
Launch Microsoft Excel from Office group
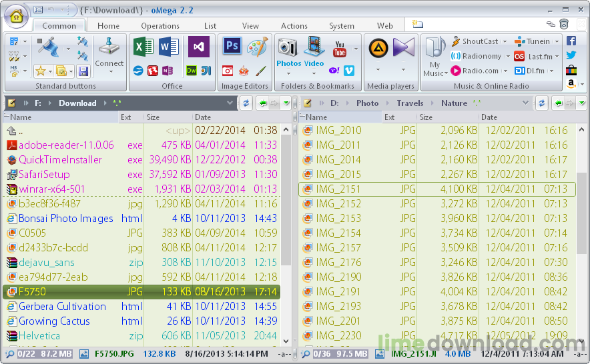coord(143,47)
